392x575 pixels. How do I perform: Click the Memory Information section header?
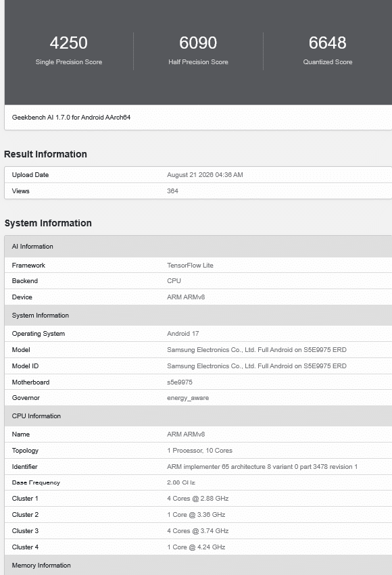click(199, 565)
